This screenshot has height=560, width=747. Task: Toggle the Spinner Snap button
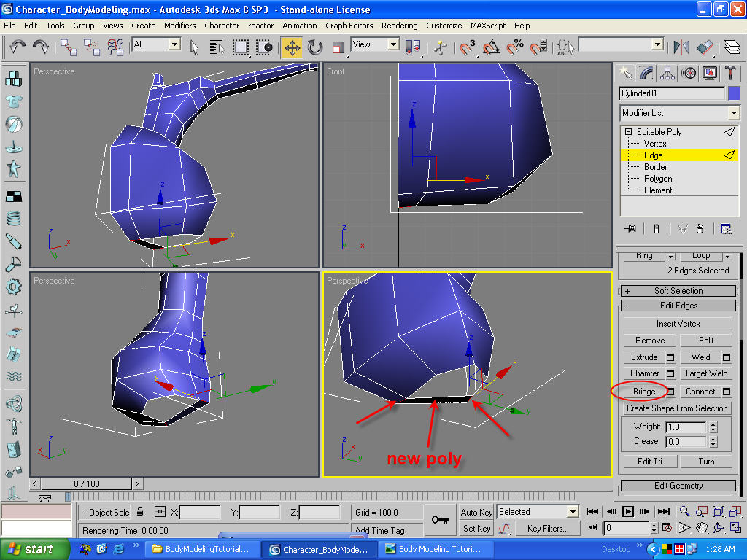tap(538, 47)
